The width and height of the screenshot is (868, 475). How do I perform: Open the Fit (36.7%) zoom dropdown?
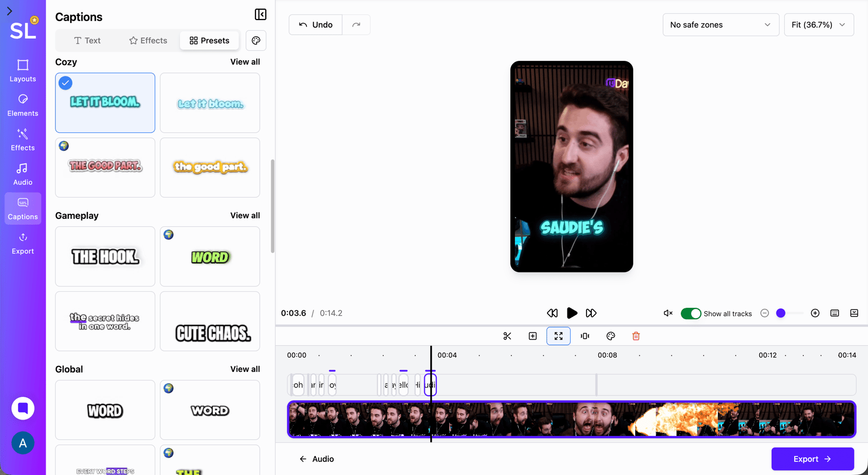tap(819, 25)
